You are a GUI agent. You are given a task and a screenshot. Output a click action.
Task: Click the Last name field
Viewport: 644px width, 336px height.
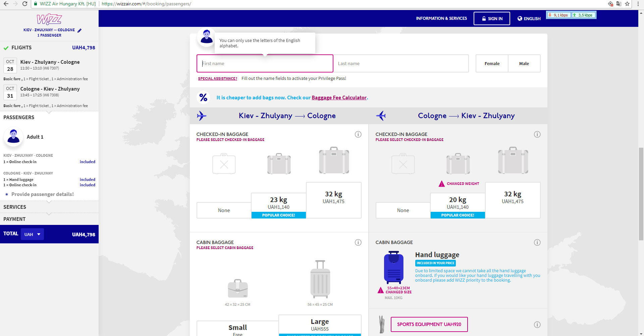401,63
